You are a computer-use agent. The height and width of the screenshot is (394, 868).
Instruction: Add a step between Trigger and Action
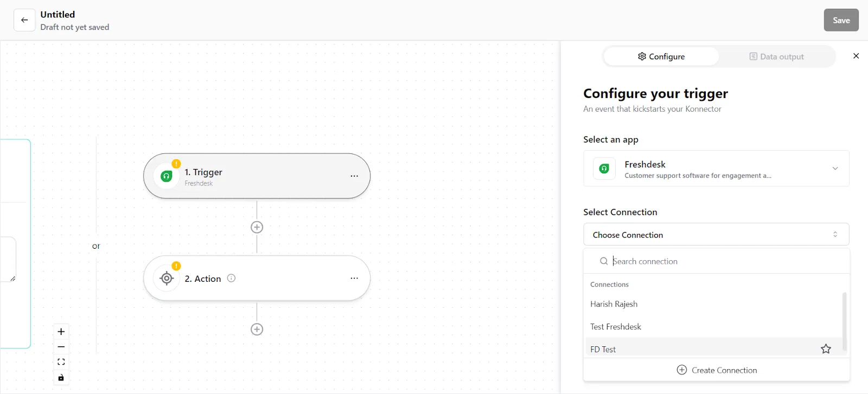[x=257, y=227]
